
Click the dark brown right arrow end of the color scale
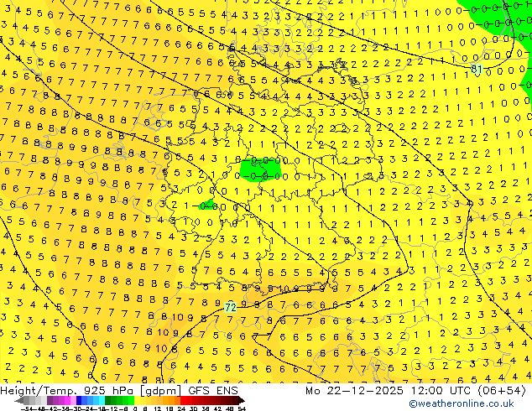(242, 400)
